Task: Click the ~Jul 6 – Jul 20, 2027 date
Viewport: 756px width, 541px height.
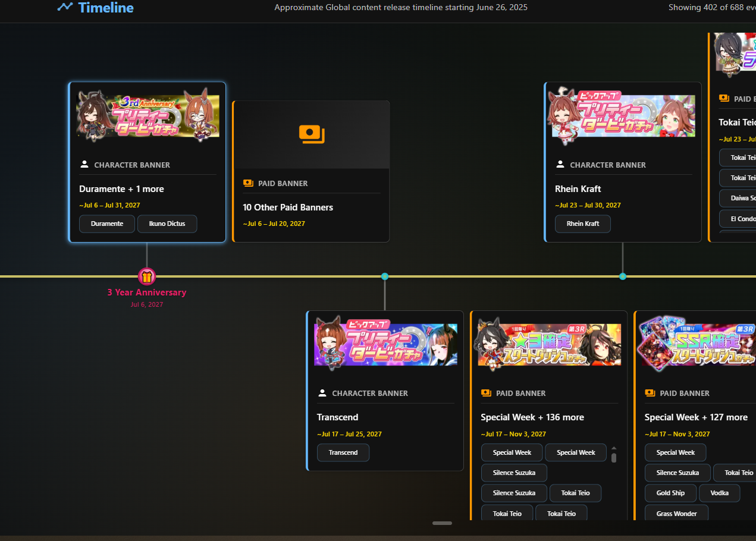Action: tap(274, 224)
